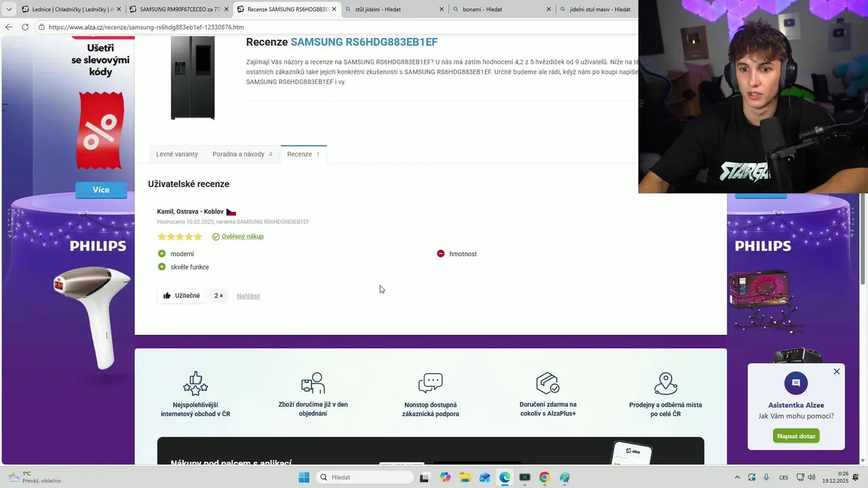Open the Windows Start menu

[304, 477]
